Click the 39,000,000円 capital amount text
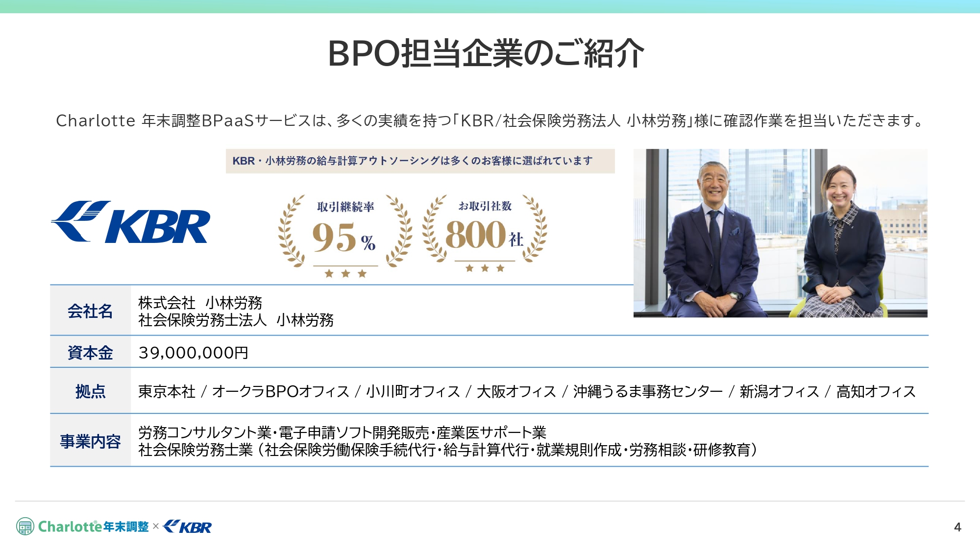This screenshot has width=980, height=551. coord(194,352)
